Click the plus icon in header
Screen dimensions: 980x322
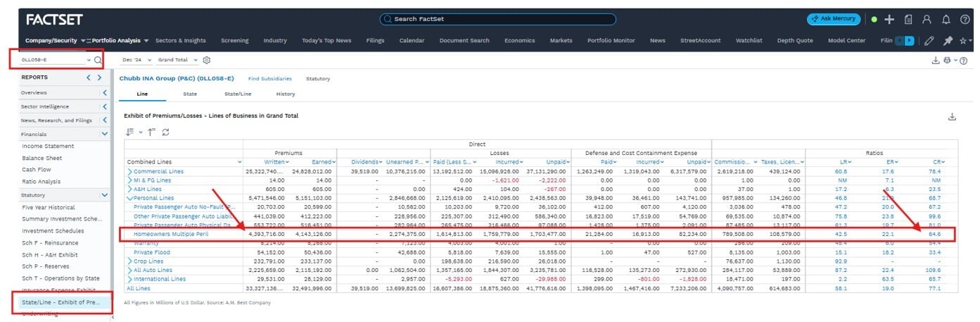(889, 19)
